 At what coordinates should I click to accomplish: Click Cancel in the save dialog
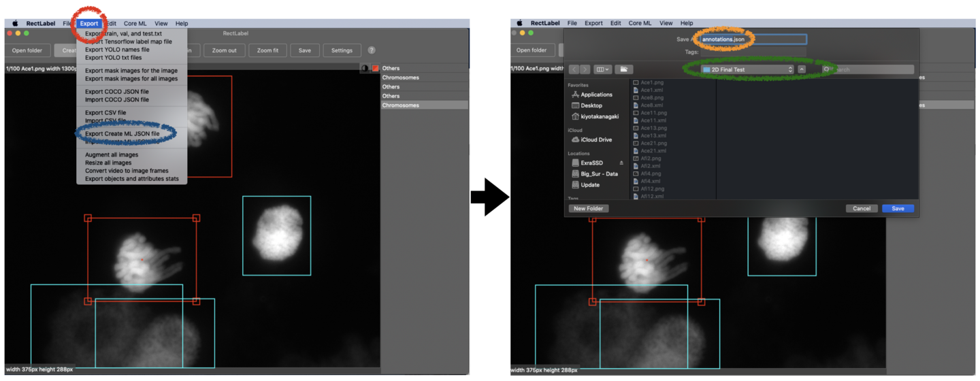click(x=861, y=208)
